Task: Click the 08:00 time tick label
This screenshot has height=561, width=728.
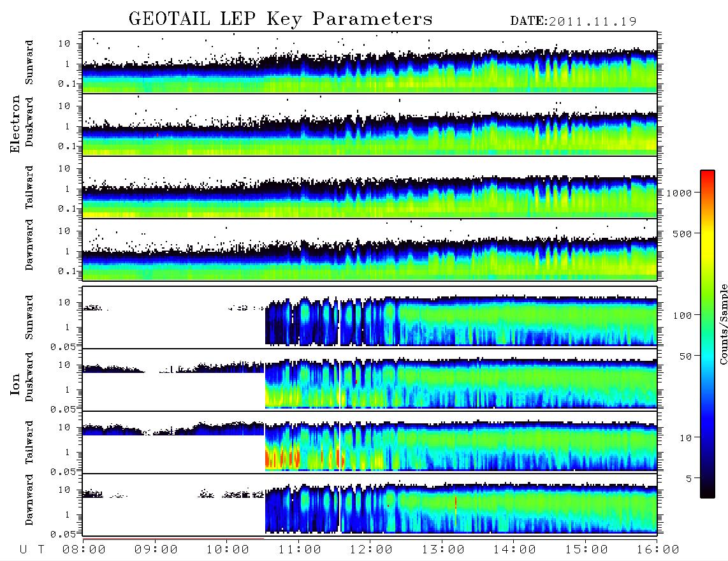Action: 84,550
